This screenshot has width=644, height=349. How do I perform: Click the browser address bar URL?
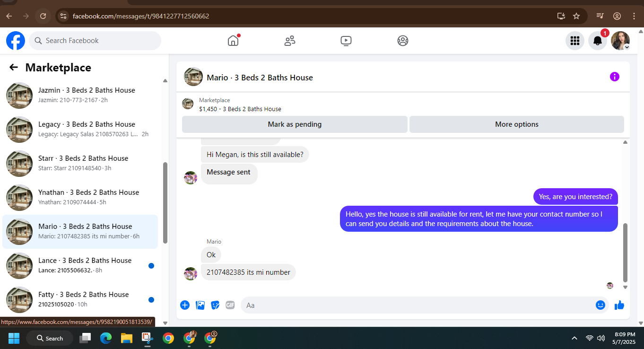141,16
